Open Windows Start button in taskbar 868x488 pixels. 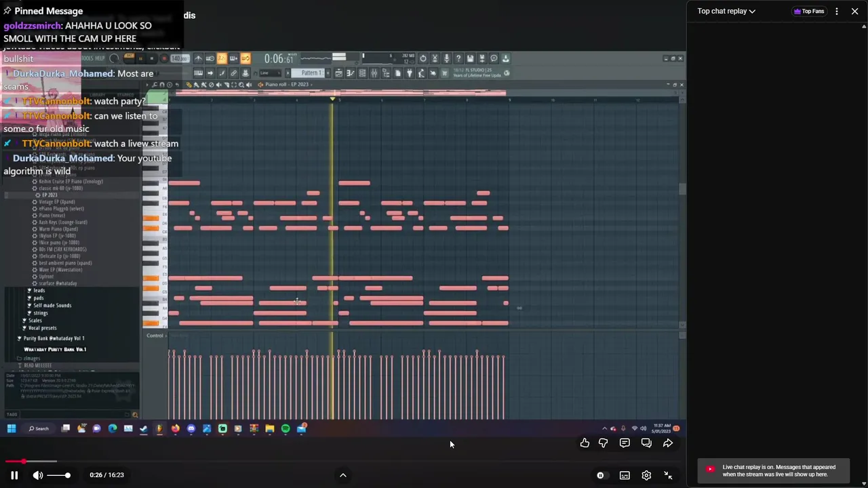(12, 428)
